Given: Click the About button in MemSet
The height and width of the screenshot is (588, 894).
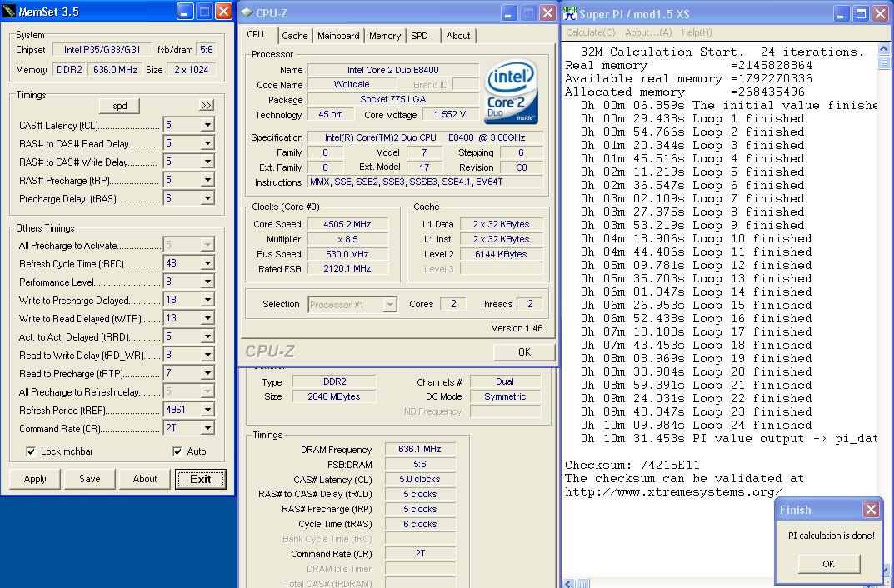Looking at the screenshot, I should pyautogui.click(x=145, y=479).
